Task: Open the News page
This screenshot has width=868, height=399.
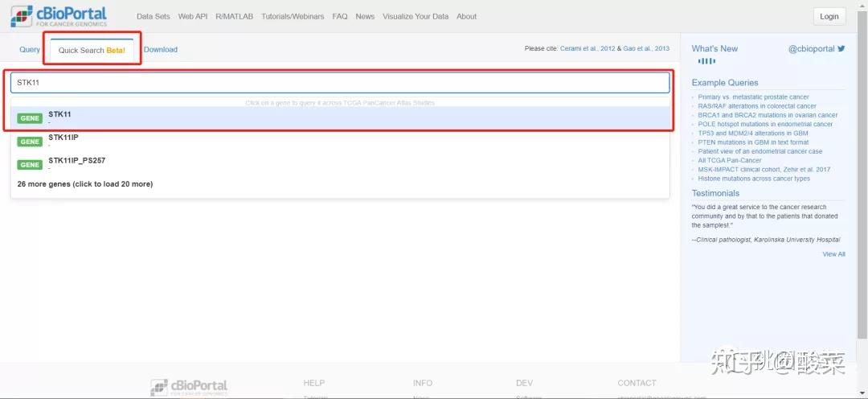Action: tap(366, 17)
